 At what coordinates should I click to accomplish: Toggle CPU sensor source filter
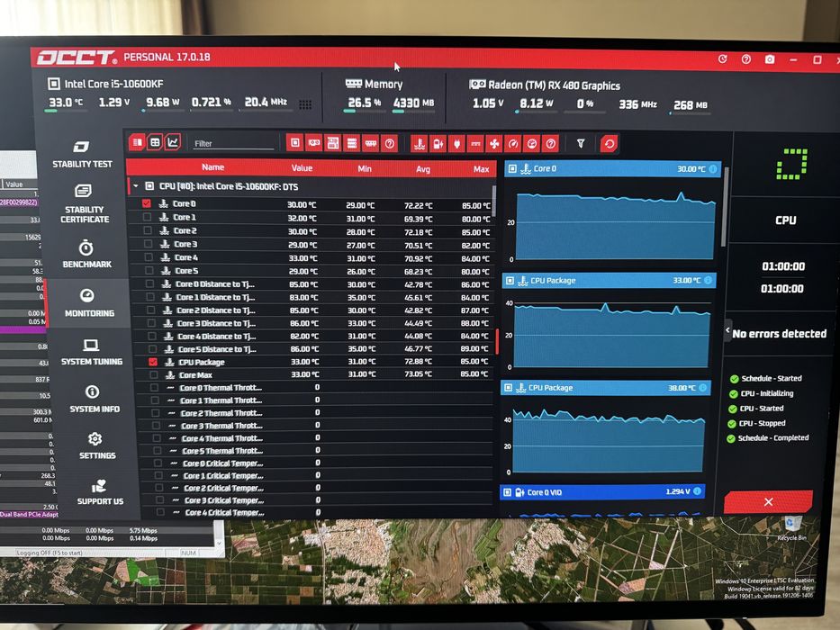tap(294, 143)
